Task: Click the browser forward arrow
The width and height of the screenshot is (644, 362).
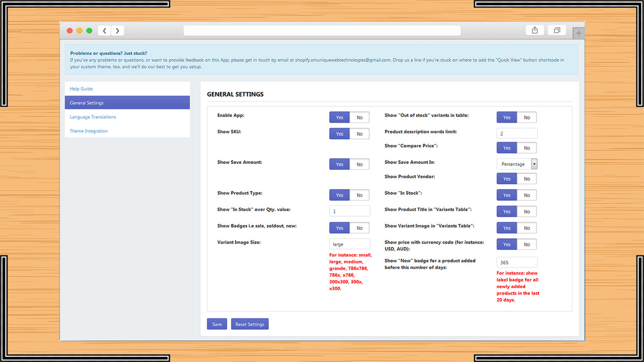Action: tap(117, 30)
